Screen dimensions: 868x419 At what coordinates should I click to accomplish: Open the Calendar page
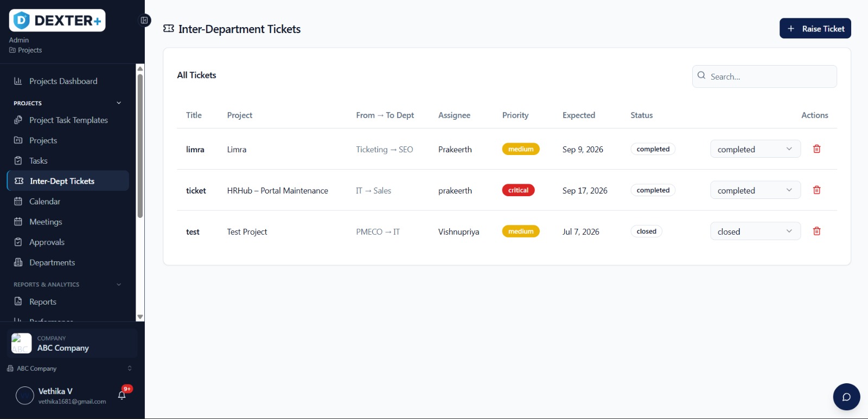coord(68,202)
